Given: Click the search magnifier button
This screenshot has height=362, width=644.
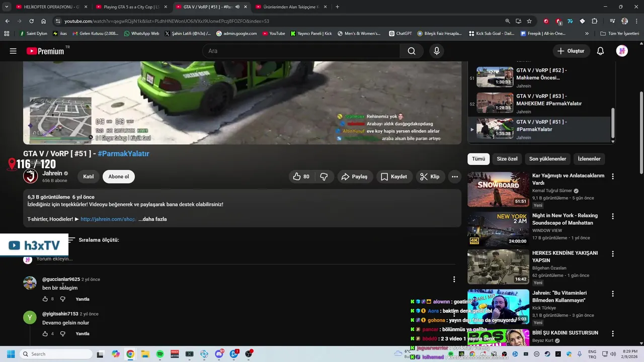Looking at the screenshot, I should pyautogui.click(x=412, y=51).
